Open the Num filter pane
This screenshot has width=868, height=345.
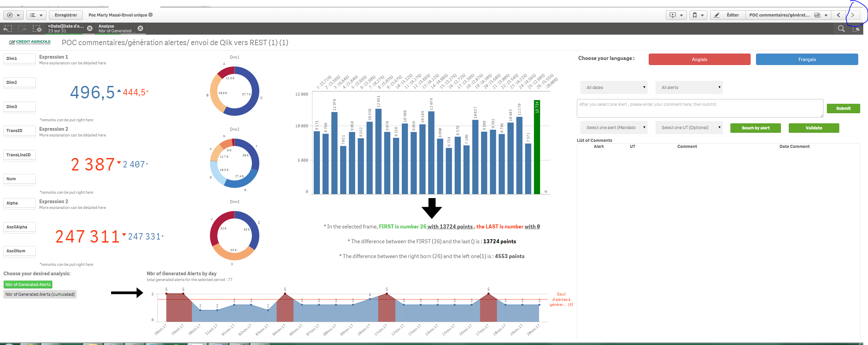[x=20, y=179]
